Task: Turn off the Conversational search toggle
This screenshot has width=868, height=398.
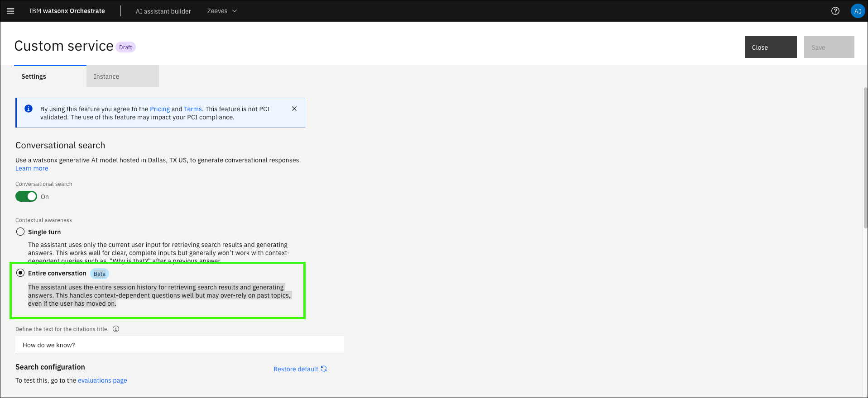Action: 26,196
